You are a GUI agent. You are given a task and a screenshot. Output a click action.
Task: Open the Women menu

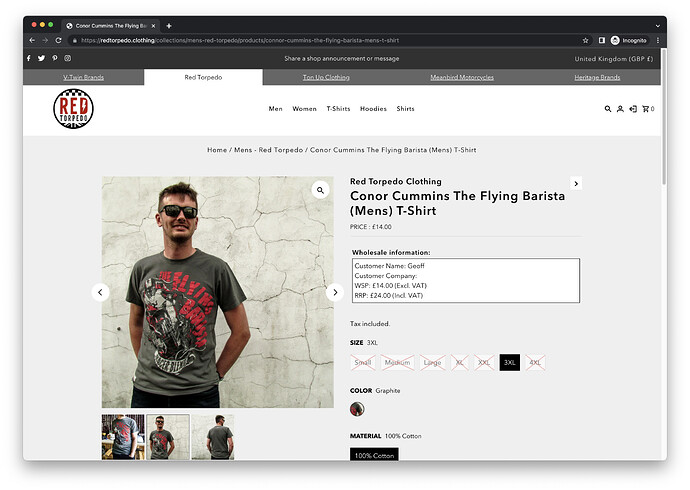click(x=305, y=109)
